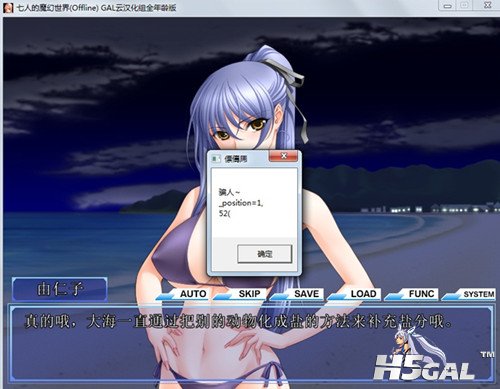This screenshot has height=389, width=500.
Task: Click the '骗人~' message text in the dialog
Action: [229, 192]
